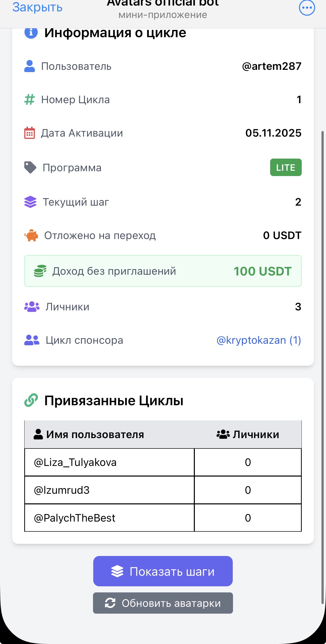Open the @kryptokazan sponsor cycle link
This screenshot has width=326, height=644.
click(259, 340)
